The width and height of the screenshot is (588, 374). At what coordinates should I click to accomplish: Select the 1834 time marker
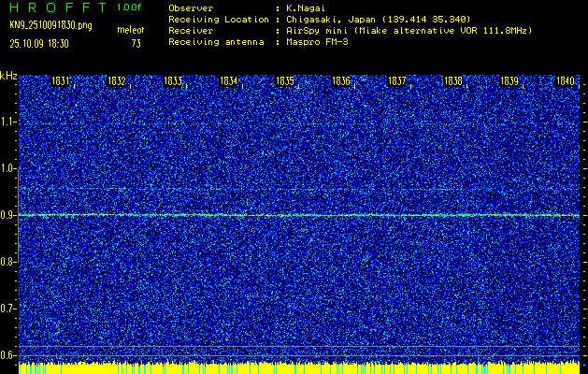coord(229,82)
